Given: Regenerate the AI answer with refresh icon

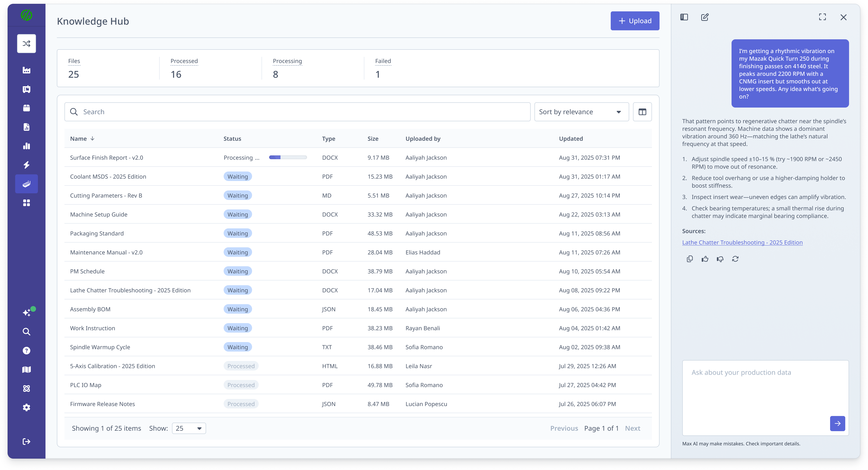Looking at the screenshot, I should tap(735, 259).
